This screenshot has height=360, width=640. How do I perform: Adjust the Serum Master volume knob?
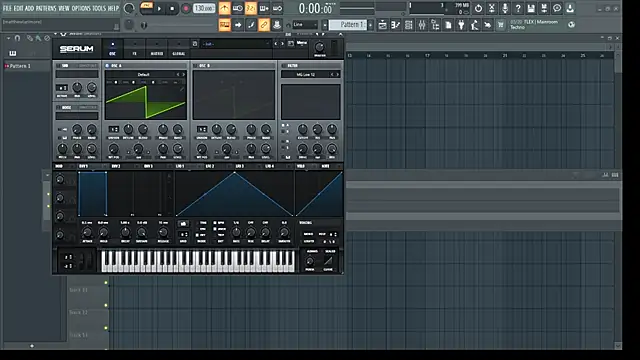pos(320,47)
